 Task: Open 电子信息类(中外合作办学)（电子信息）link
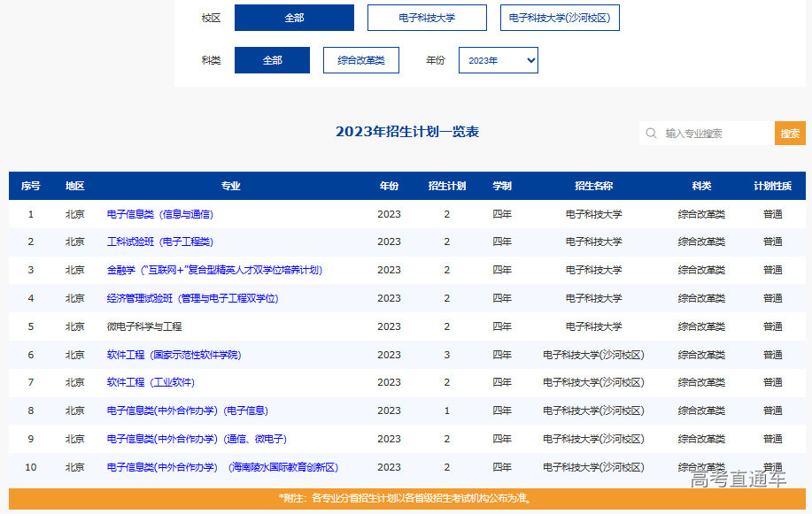[x=188, y=410]
